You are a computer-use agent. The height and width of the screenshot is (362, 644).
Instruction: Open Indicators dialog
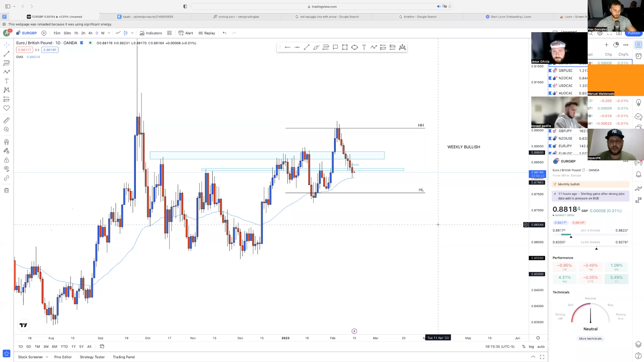click(151, 33)
